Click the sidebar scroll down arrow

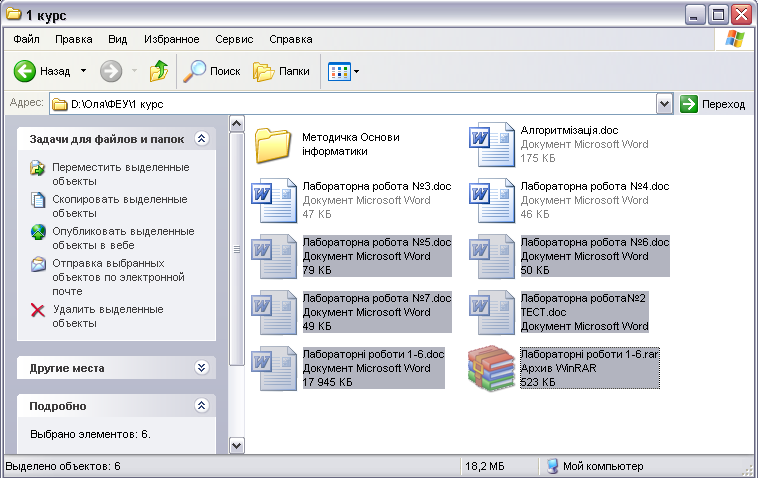236,445
